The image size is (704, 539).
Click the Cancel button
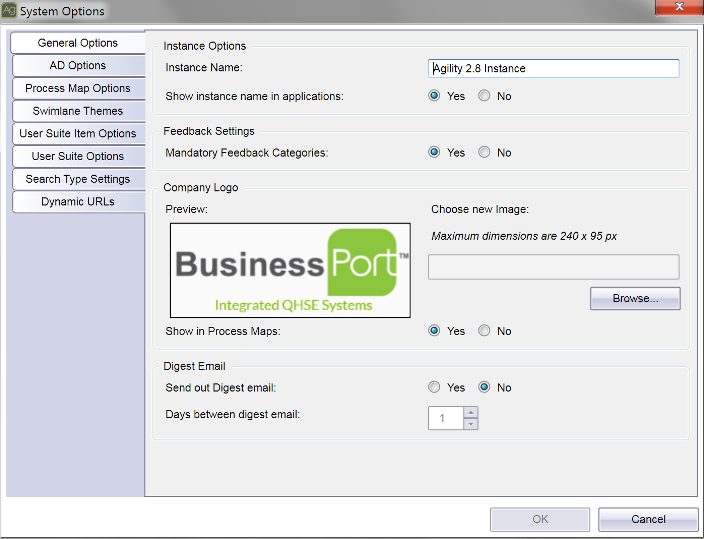point(648,519)
